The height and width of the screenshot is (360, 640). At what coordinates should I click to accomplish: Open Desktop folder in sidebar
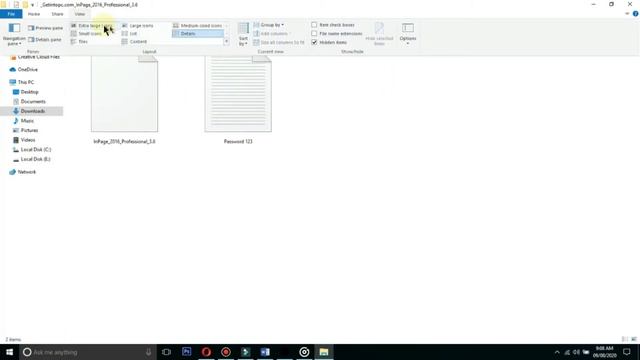click(26, 92)
